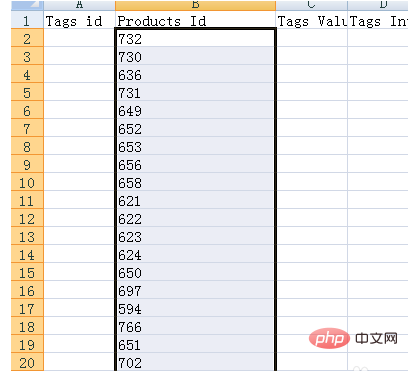Select the cell containing 649
Viewport: 408px width, 371px height.
(x=196, y=111)
